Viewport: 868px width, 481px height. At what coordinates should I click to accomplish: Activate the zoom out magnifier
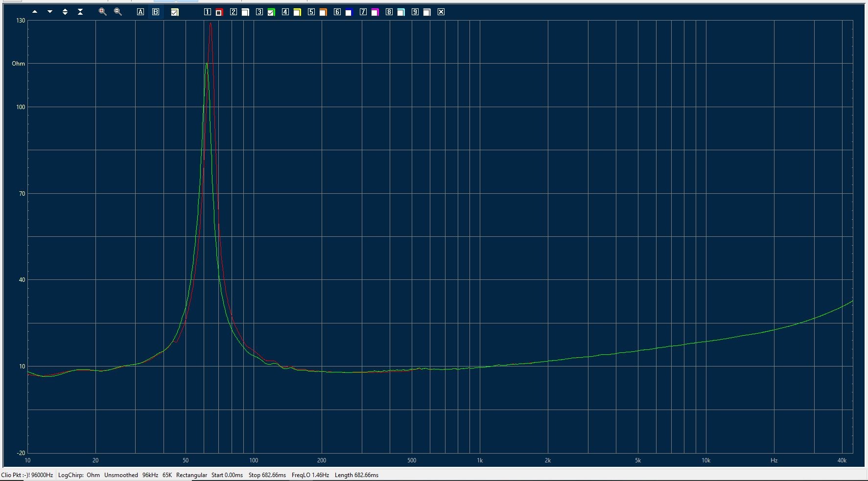tap(117, 12)
